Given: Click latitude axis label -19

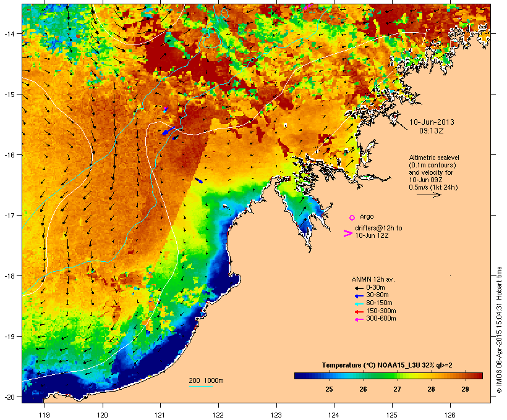Looking at the screenshot, I should [x=9, y=337].
